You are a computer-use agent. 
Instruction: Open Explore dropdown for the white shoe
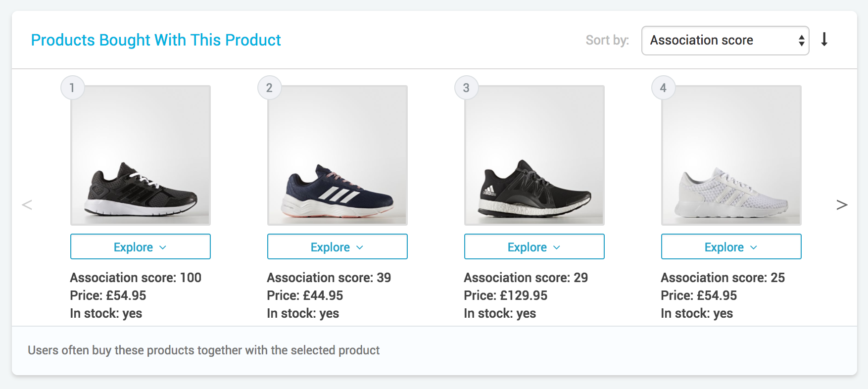coord(731,246)
